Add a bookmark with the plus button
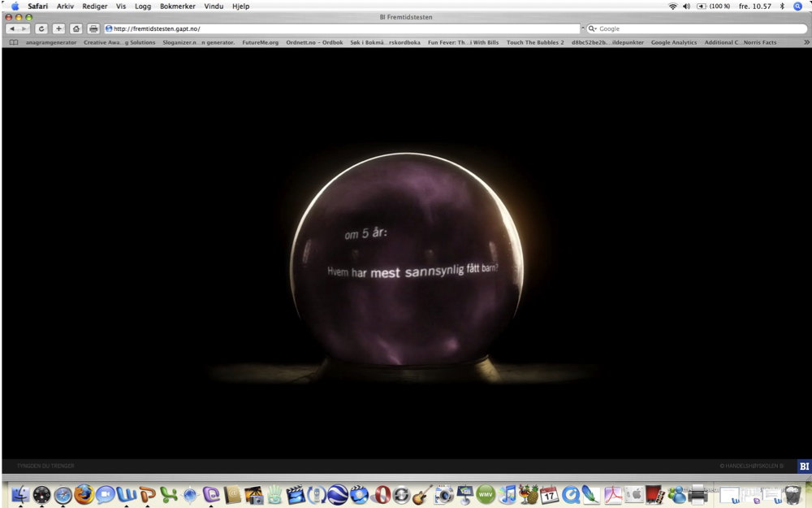The height and width of the screenshot is (508, 812). point(58,29)
